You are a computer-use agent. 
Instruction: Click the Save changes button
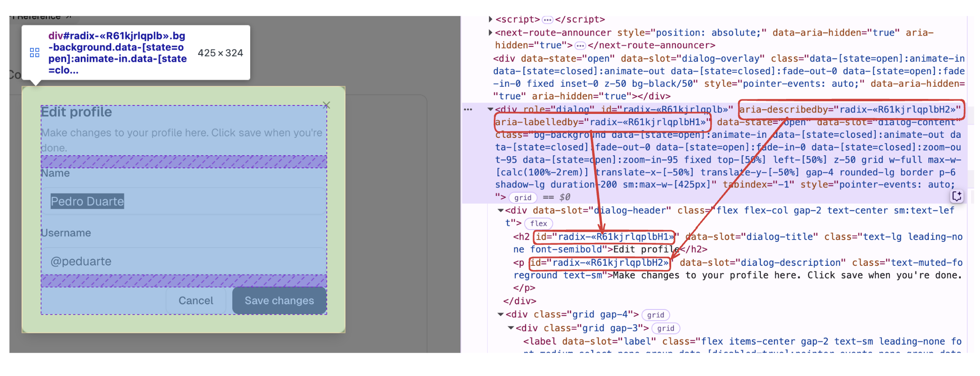coord(279,301)
